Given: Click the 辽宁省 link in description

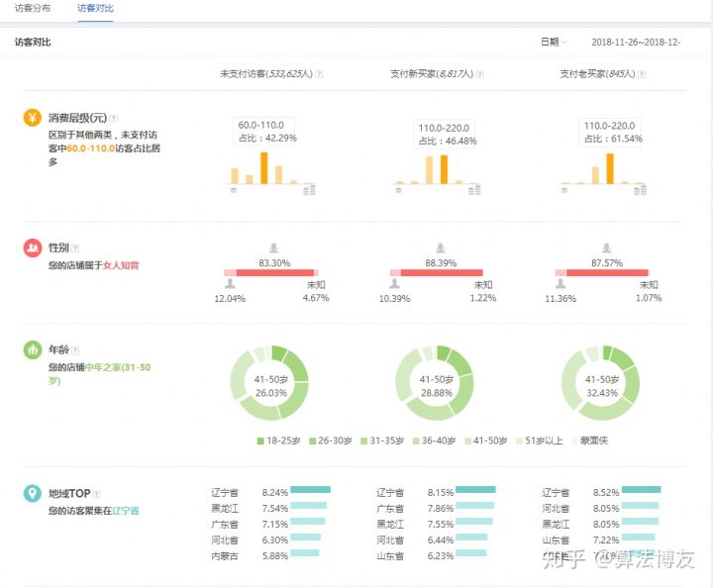Looking at the screenshot, I should coord(126,511).
